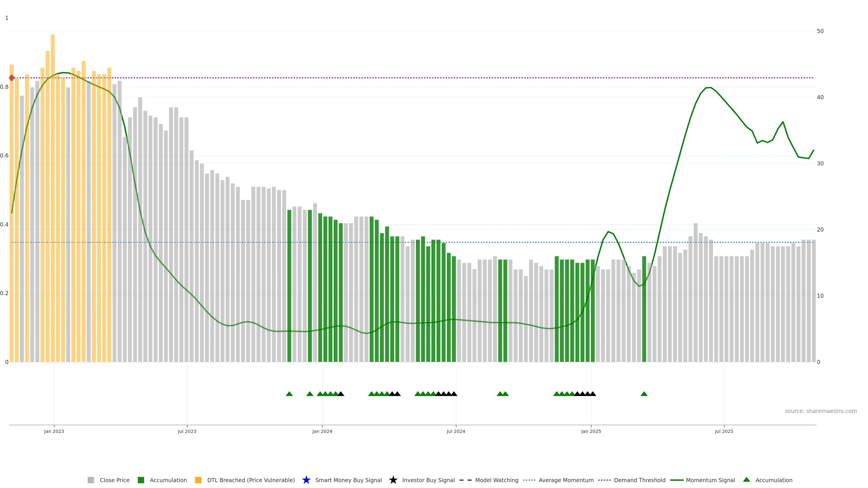The width and height of the screenshot is (868, 488).
Task: Toggle Demand Threshold series in legend
Action: [639, 480]
